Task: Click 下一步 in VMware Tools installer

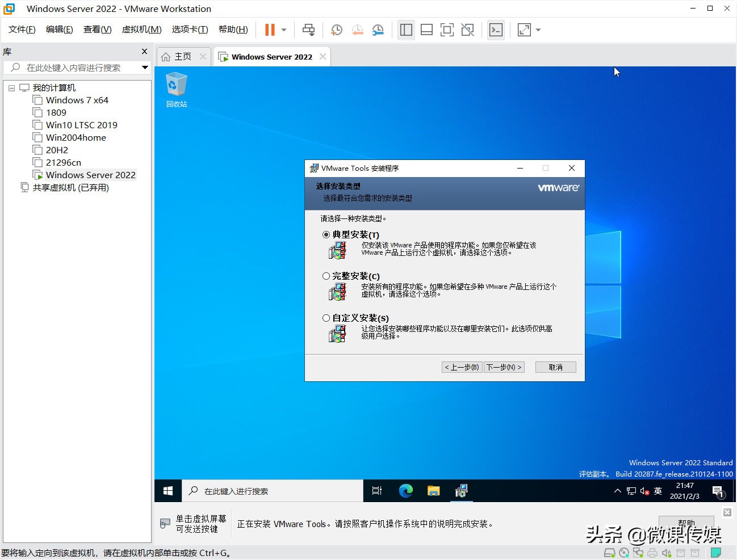Action: click(504, 367)
